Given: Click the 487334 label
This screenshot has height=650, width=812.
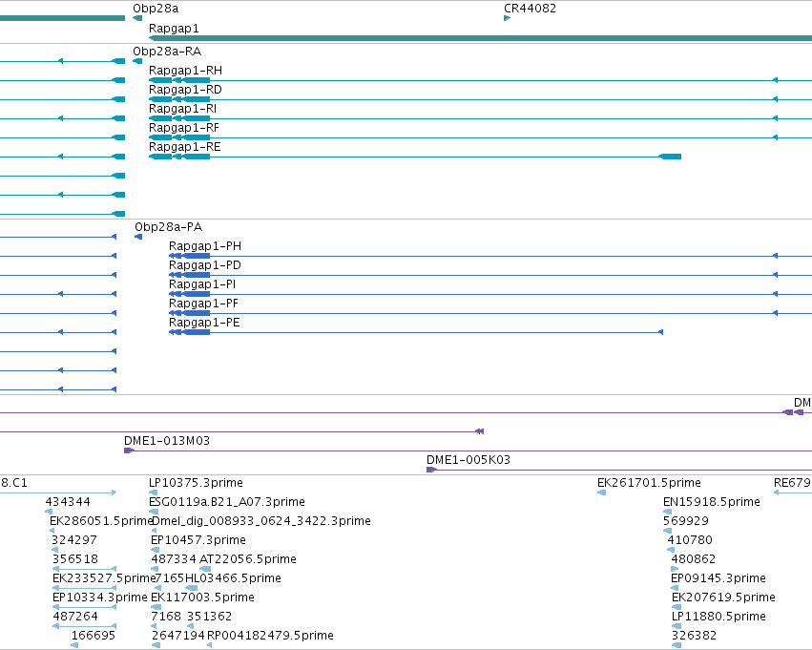Looking at the screenshot, I should tap(174, 559).
